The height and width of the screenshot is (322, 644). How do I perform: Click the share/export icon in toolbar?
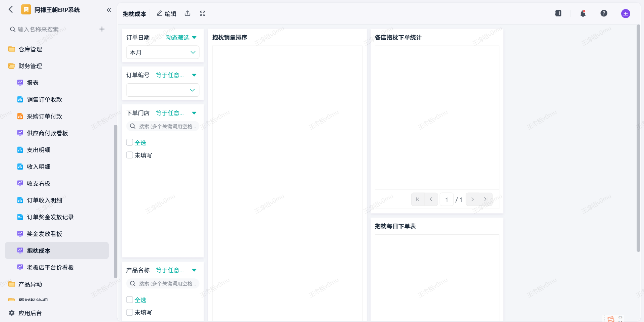[x=187, y=13]
